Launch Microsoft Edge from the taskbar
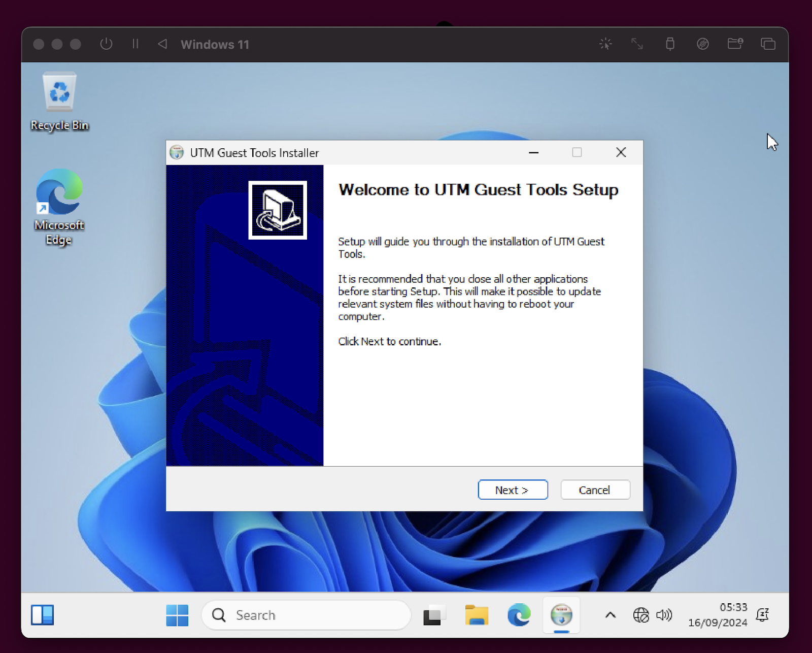This screenshot has height=653, width=812. tap(519, 615)
